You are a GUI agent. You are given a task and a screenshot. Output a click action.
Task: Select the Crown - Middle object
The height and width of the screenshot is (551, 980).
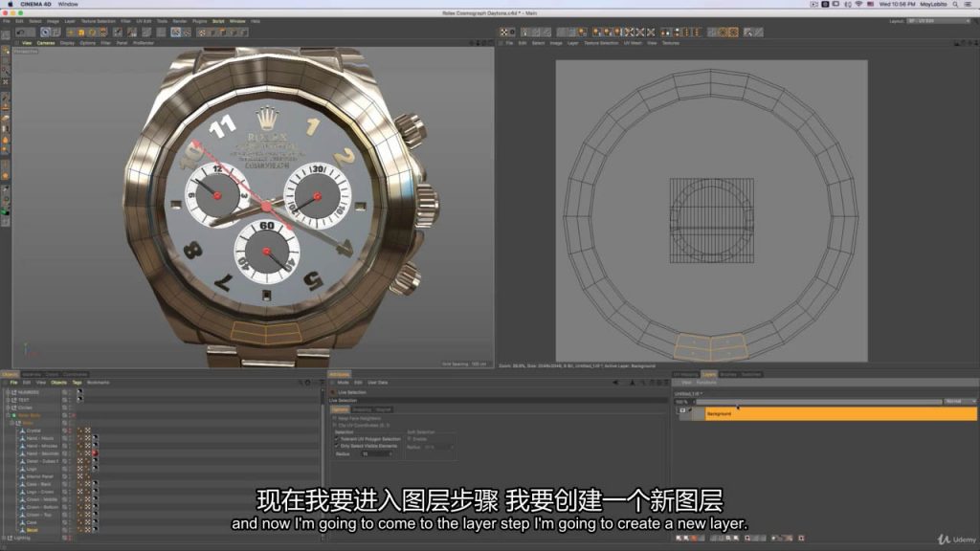(42, 499)
